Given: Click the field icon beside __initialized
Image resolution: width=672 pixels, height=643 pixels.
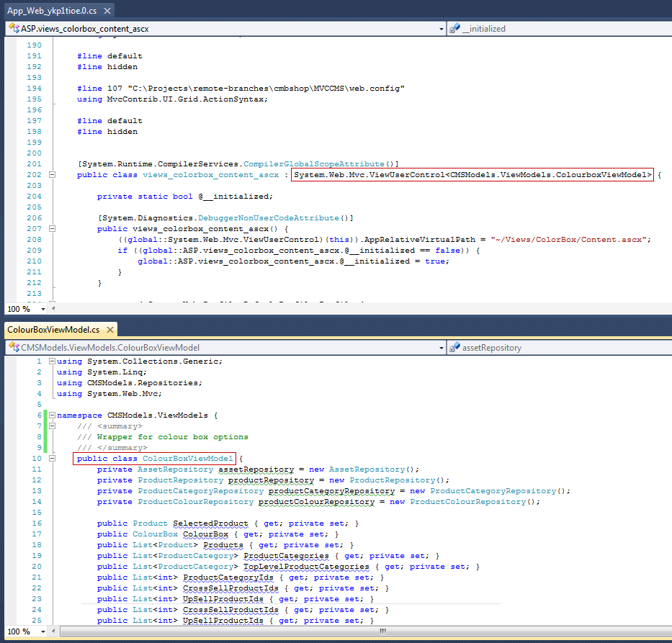Looking at the screenshot, I should 454,29.
